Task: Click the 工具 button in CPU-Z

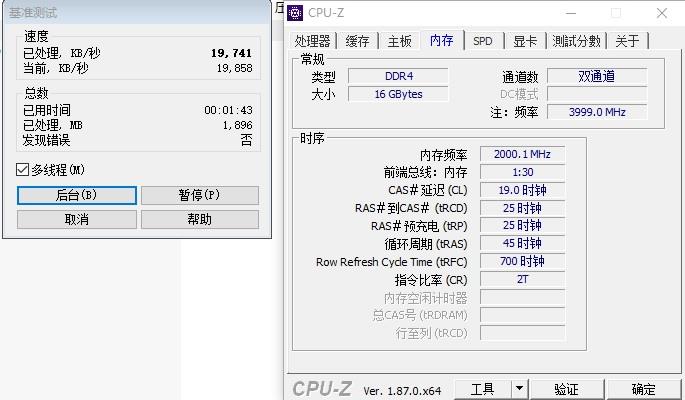Action: (483, 388)
